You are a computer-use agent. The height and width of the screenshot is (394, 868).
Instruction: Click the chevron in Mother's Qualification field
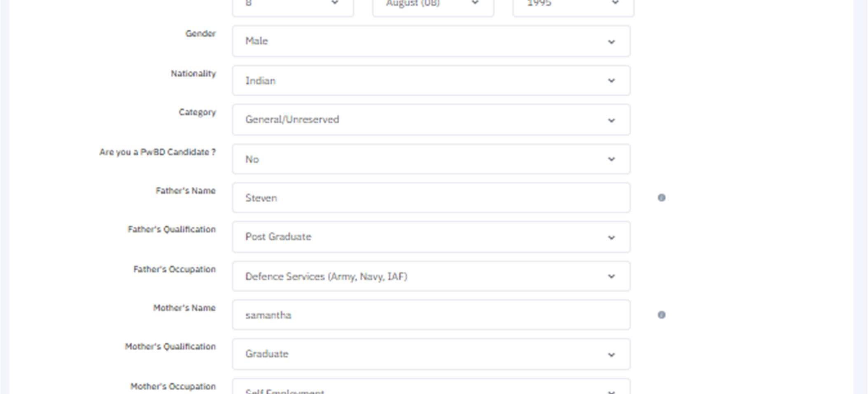coord(611,355)
